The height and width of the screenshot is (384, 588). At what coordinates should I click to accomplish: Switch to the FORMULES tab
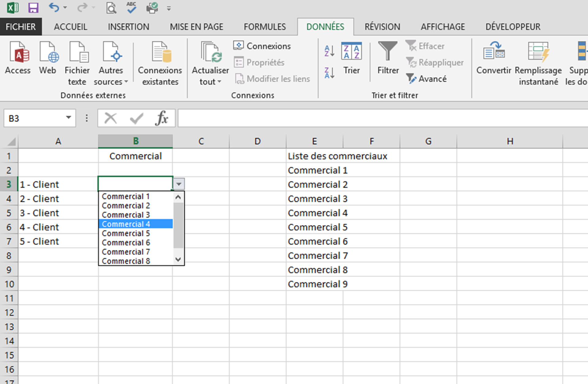[265, 27]
